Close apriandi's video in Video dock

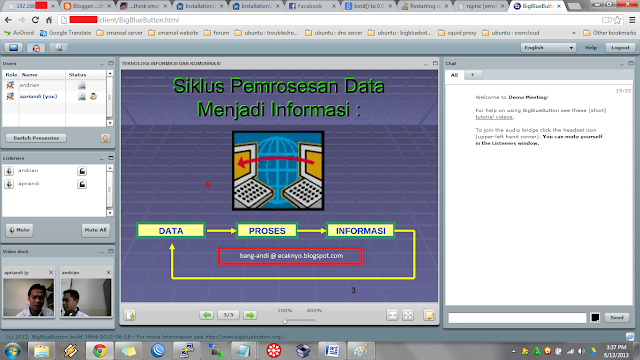coord(51,272)
